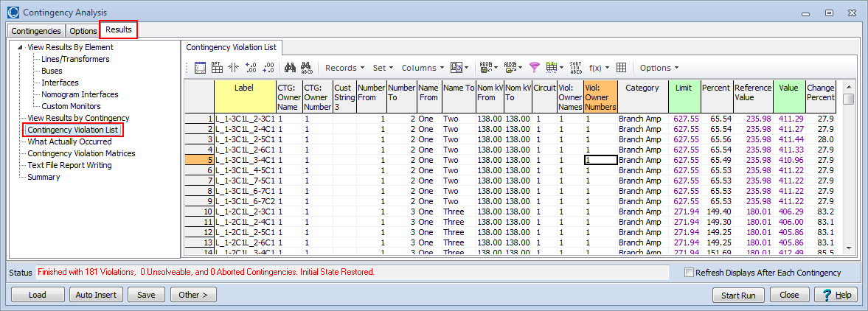This screenshot has height=311, width=868.
Task: Click the Label column header
Action: coord(245,97)
